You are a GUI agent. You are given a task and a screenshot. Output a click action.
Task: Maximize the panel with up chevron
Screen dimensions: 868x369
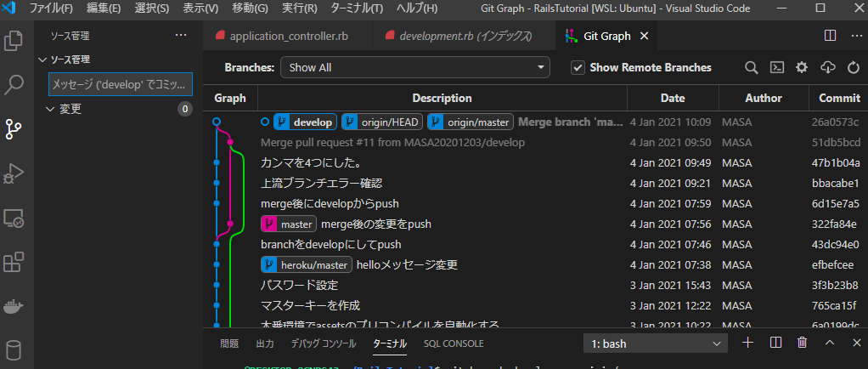[829, 343]
